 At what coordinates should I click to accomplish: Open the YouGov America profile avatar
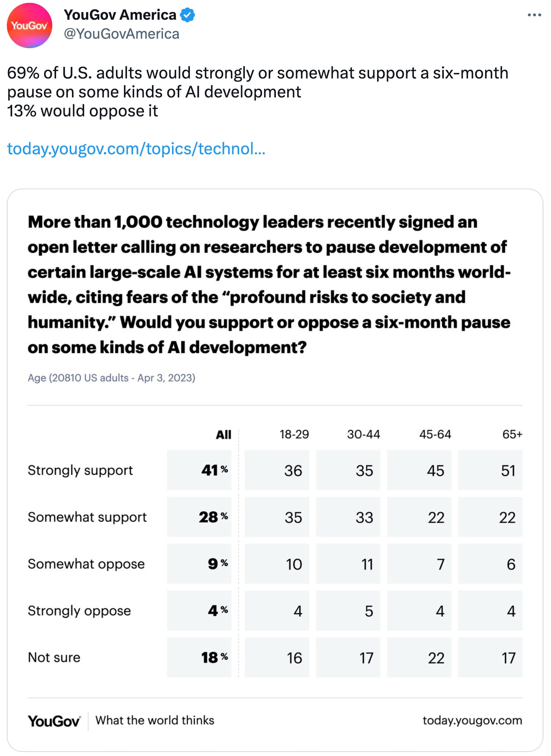pos(30,25)
